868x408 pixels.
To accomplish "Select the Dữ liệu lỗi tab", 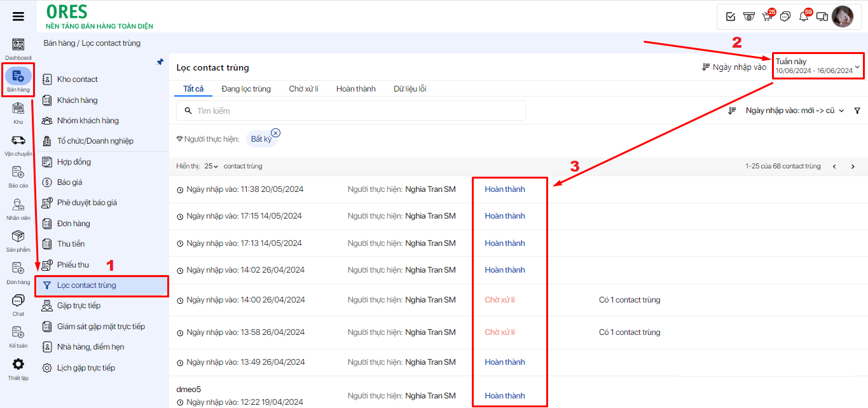I will [410, 89].
